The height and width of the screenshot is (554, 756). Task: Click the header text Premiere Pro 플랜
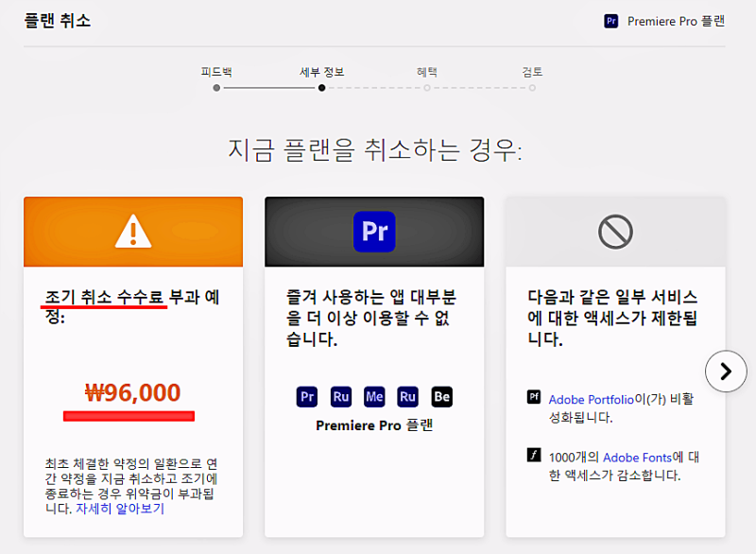click(x=676, y=21)
